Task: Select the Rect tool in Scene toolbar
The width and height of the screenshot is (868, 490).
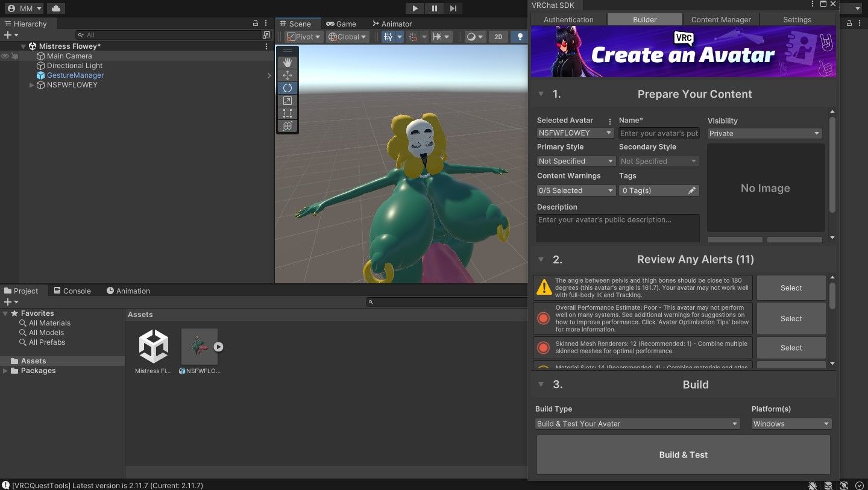Action: pyautogui.click(x=288, y=113)
